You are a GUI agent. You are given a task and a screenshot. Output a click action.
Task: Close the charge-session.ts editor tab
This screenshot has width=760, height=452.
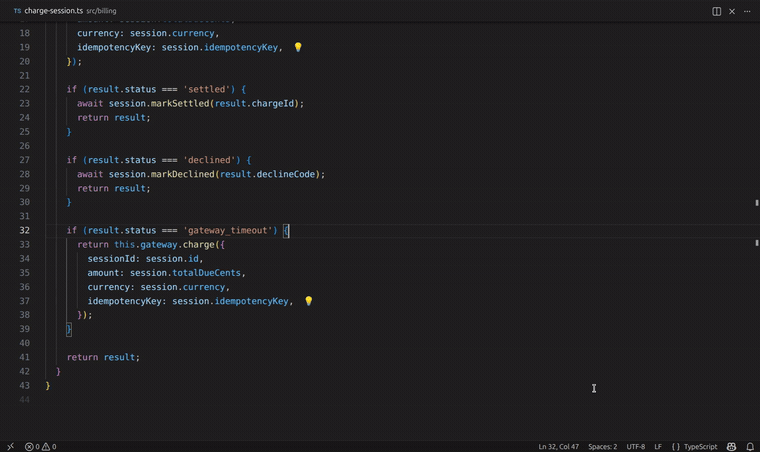(732, 11)
